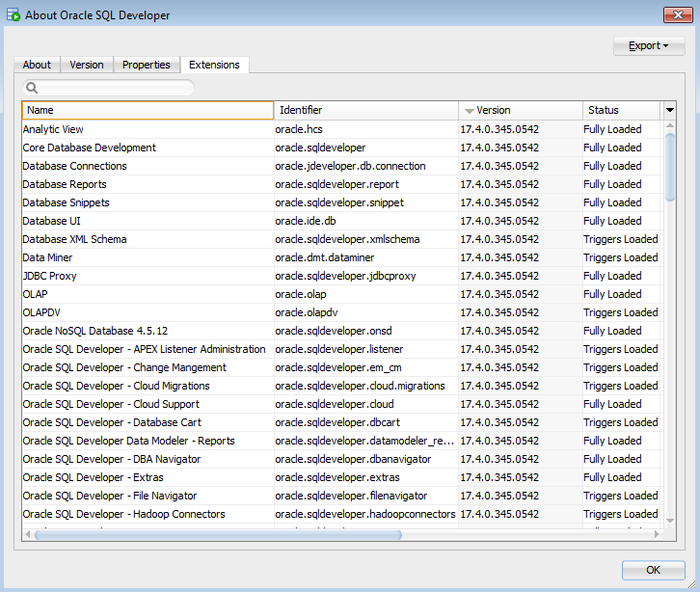This screenshot has width=700, height=592.
Task: Select the JDBC Proxy row
Action: pyautogui.click(x=341, y=276)
